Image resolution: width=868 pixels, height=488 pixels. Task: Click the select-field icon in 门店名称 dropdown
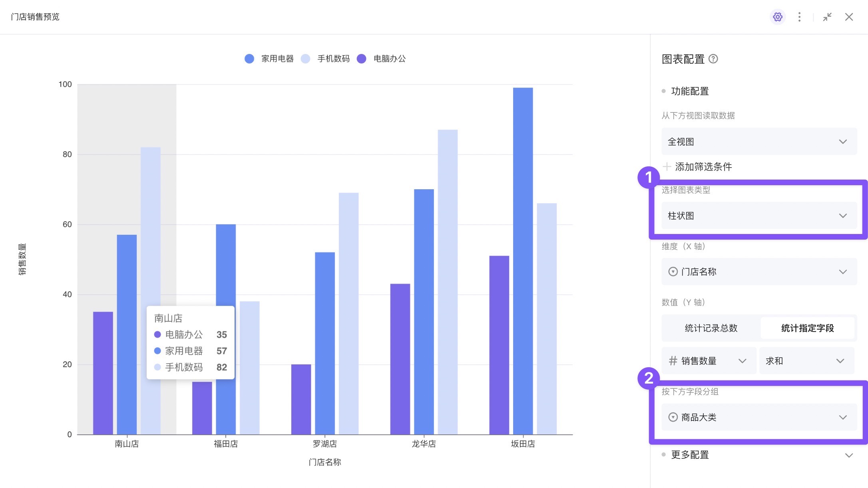[673, 272]
